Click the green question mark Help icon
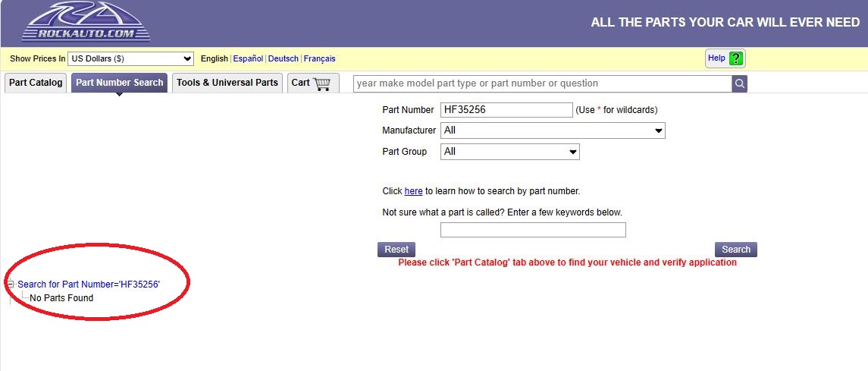Viewport: 868px width, 371px height. pos(735,58)
